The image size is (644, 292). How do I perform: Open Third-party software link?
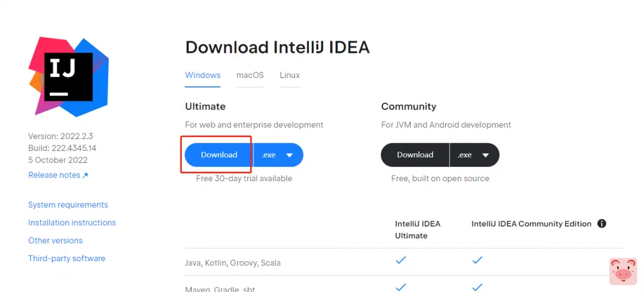[67, 259]
